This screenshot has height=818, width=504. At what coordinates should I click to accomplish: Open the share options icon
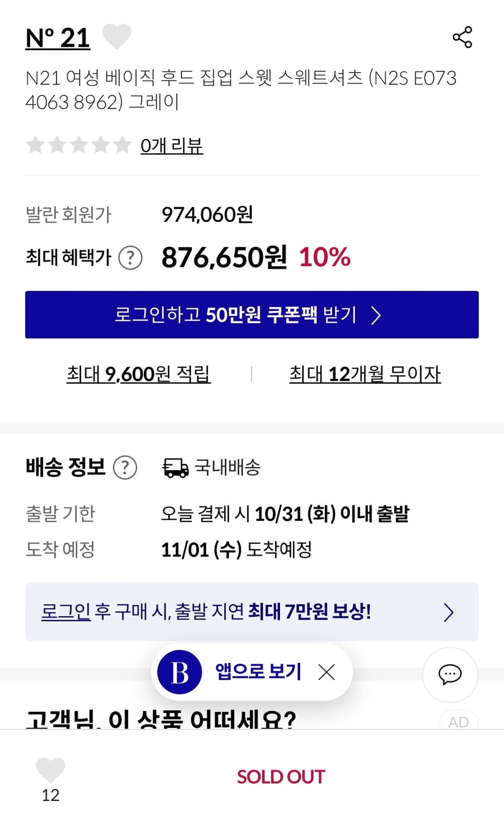coord(462,38)
